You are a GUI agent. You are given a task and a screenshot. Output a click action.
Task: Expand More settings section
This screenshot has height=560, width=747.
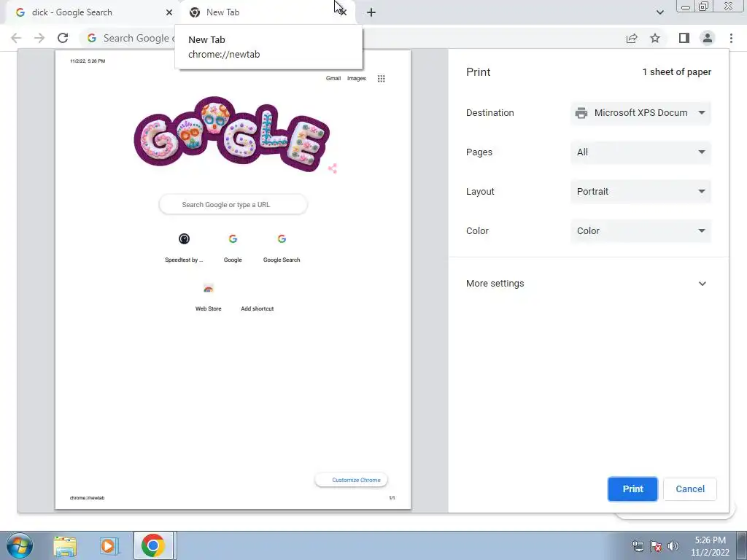click(588, 284)
